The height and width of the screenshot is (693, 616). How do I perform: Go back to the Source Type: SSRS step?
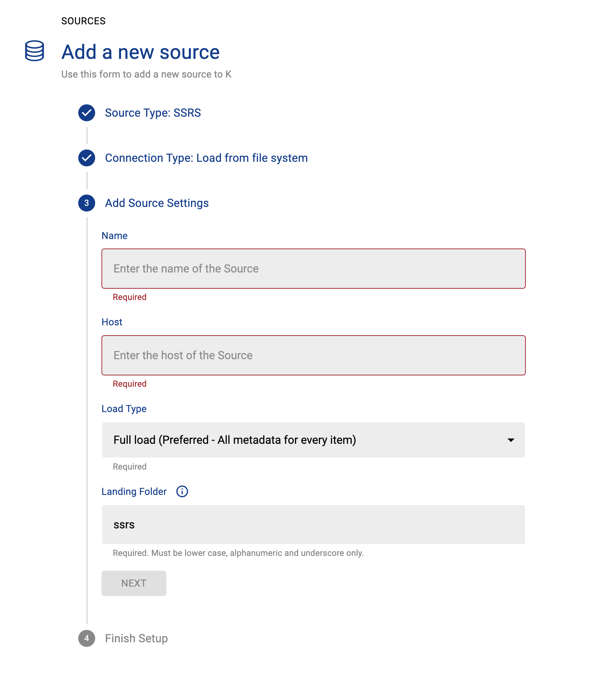tap(153, 113)
